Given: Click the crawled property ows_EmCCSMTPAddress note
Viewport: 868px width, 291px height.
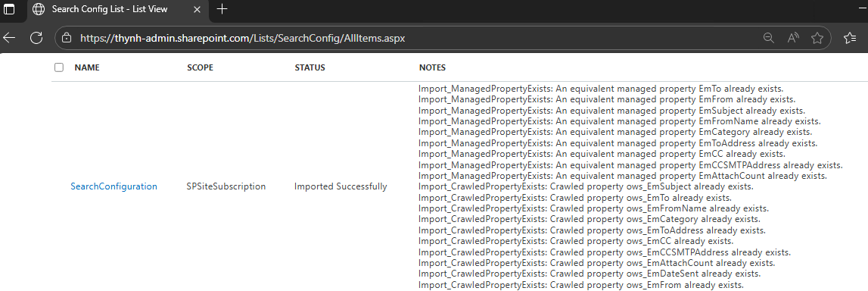Looking at the screenshot, I should click(x=605, y=252).
